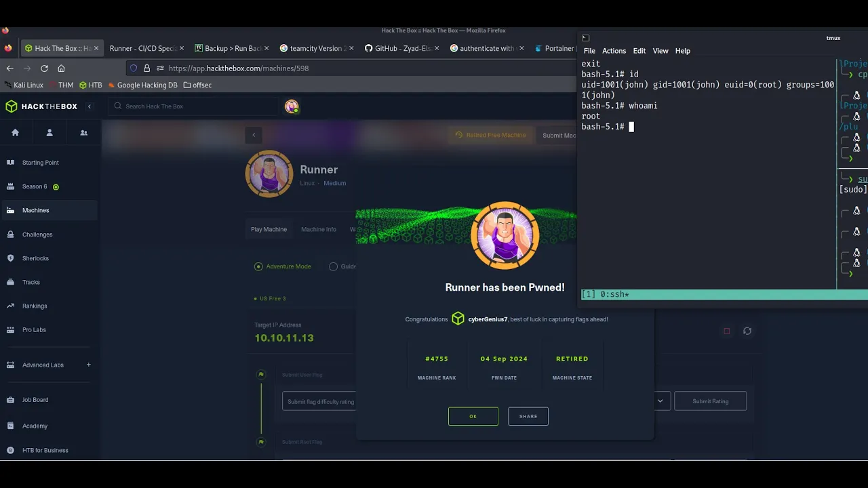Click the Hack The Box logo
Image resolution: width=868 pixels, height=488 pixels.
coord(41,106)
